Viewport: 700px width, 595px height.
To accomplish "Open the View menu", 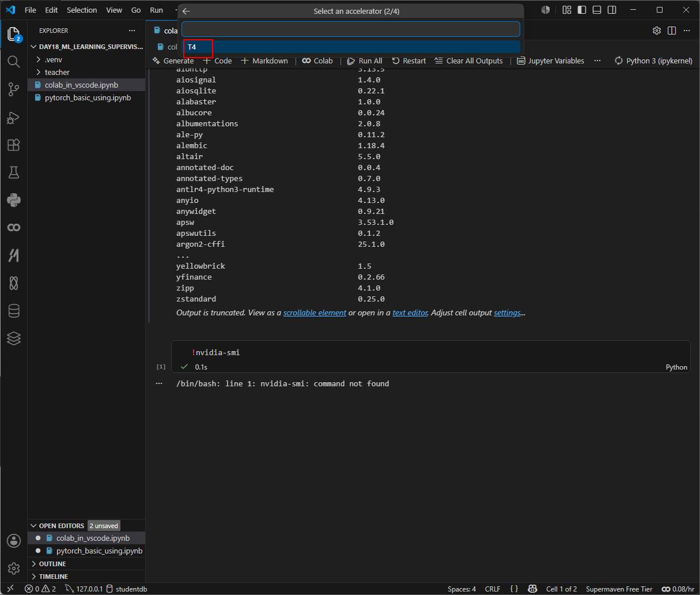I will coord(114,10).
